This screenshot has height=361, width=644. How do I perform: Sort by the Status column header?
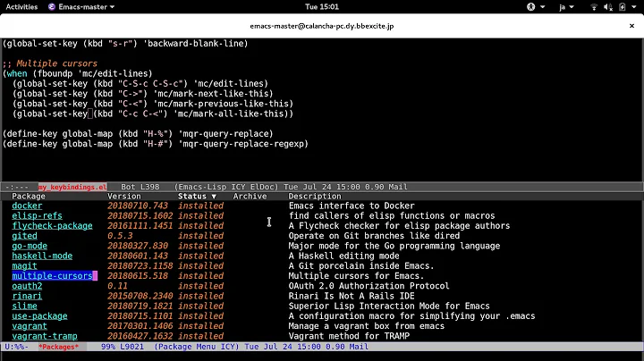pos(197,196)
